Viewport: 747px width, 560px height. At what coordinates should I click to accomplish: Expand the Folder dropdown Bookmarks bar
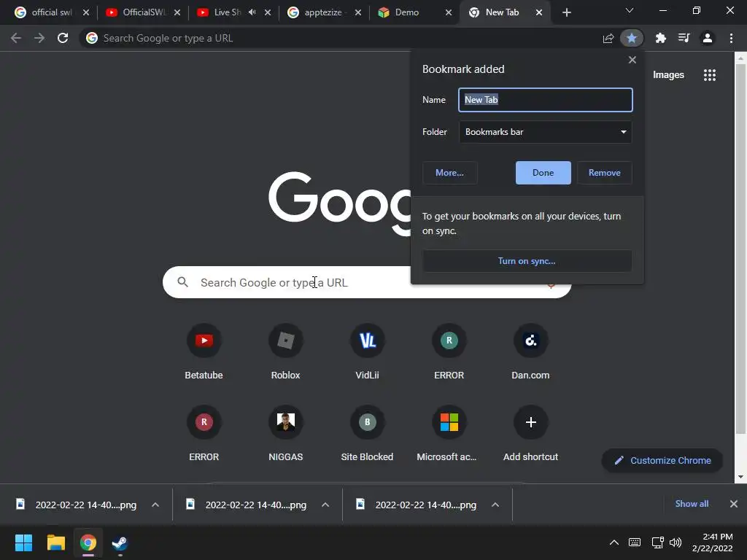(546, 132)
